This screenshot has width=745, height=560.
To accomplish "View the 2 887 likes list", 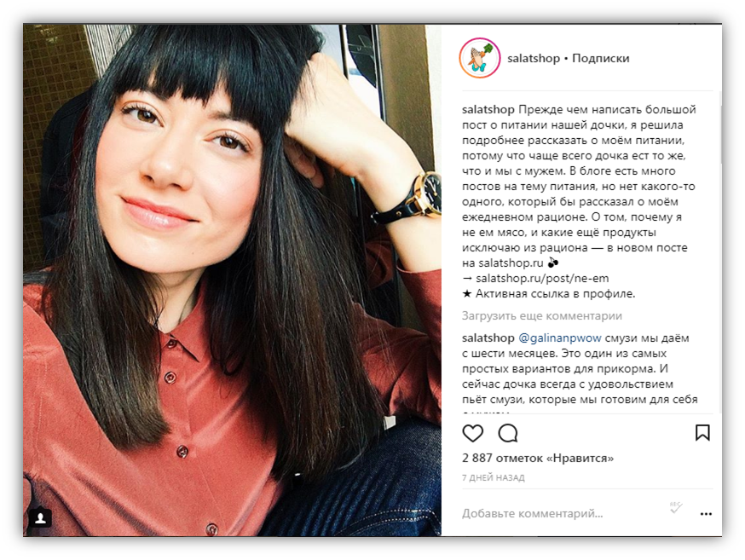I will [x=538, y=459].
